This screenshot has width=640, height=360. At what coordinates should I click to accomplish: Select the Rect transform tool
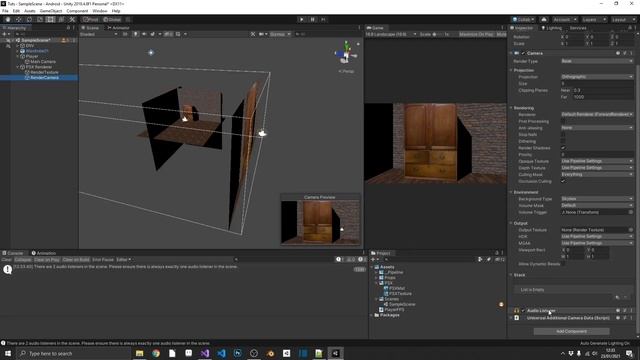click(50, 19)
